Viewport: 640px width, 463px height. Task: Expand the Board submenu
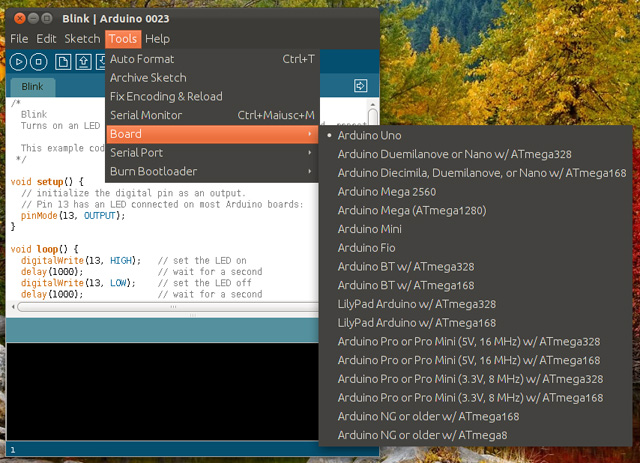pos(212,134)
